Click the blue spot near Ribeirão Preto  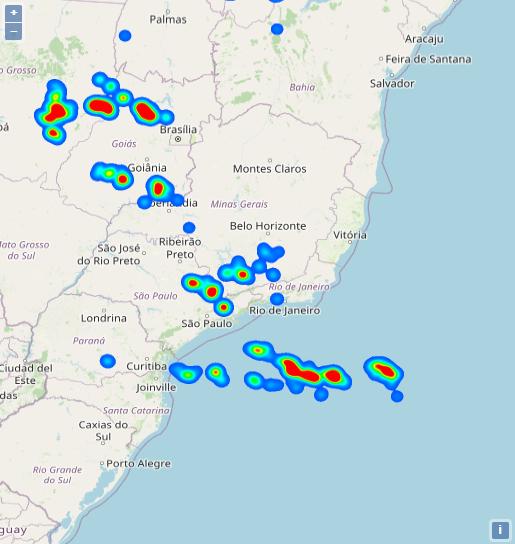189,228
